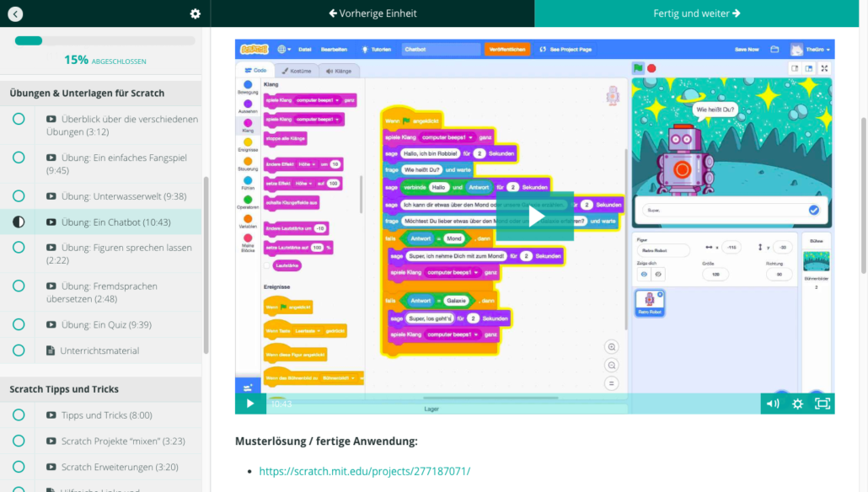This screenshot has width=868, height=492.
Task: Toggle completion circle for 'Ein Quiz' lesson
Action: click(x=19, y=324)
